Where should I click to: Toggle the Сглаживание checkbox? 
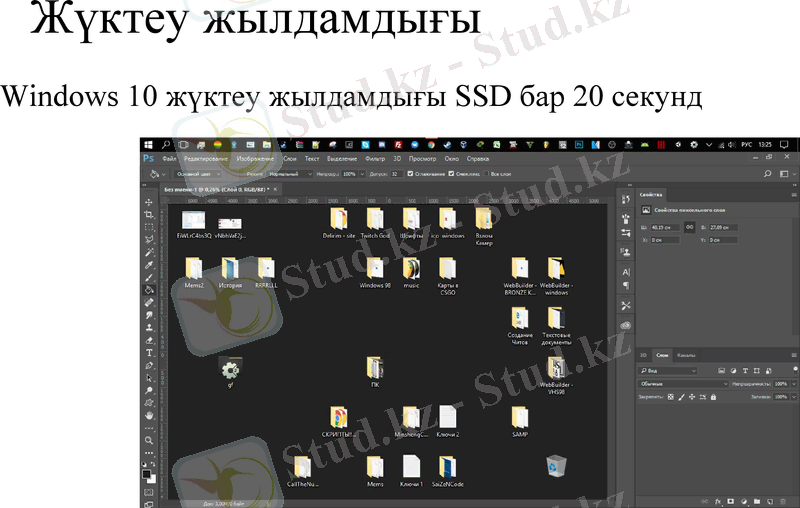click(x=410, y=174)
